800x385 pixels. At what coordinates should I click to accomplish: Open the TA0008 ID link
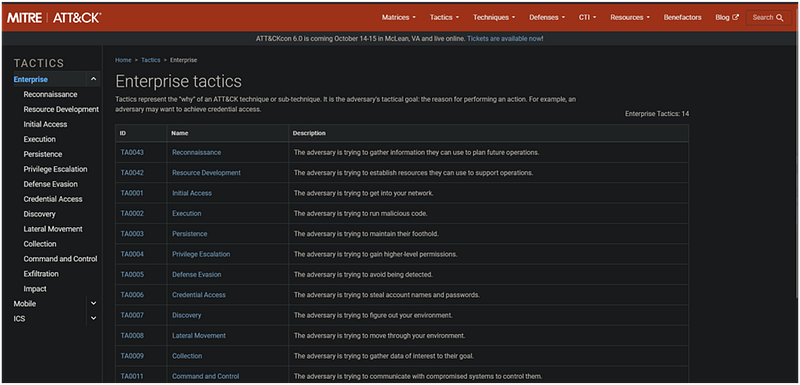click(x=132, y=336)
